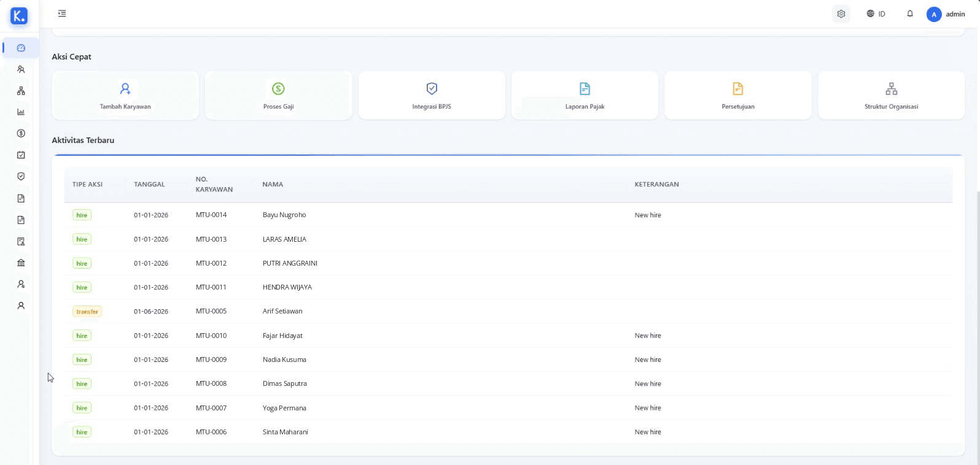Open the bar chart reports icon in sidebar

[x=21, y=112]
